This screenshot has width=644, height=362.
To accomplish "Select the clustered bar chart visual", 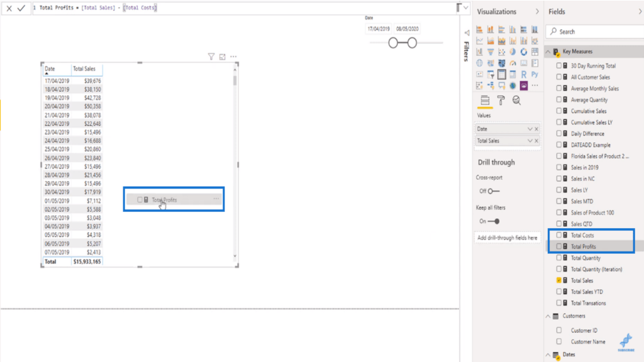I will pos(501,30).
